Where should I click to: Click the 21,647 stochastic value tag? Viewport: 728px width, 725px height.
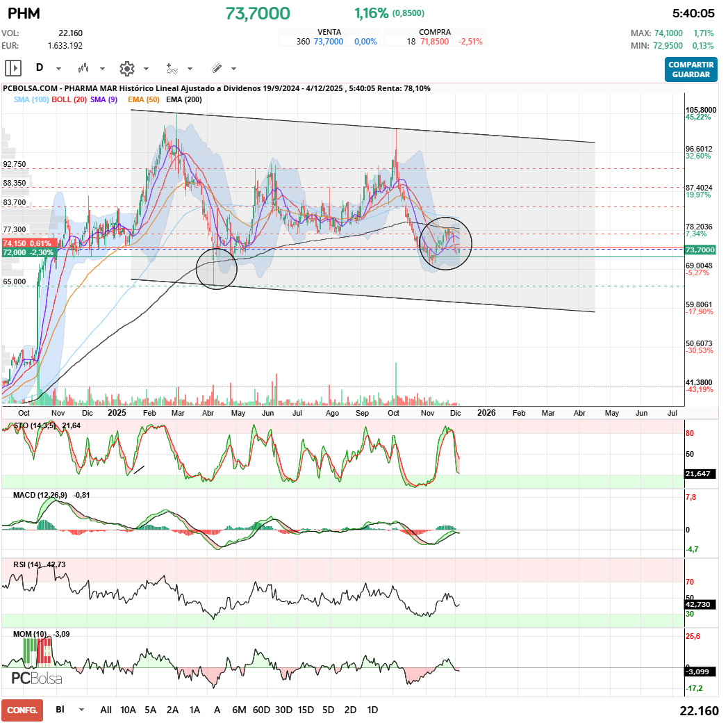coord(700,474)
